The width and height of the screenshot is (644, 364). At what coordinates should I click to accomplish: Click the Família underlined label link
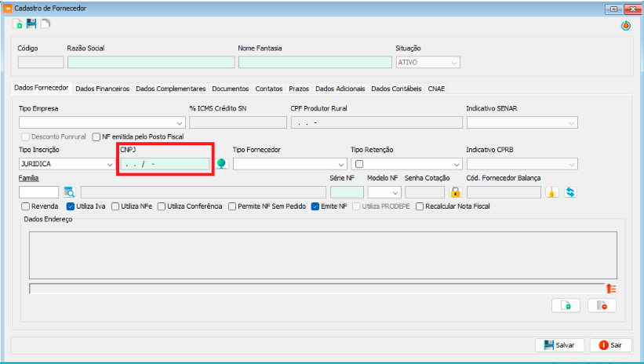click(28, 178)
